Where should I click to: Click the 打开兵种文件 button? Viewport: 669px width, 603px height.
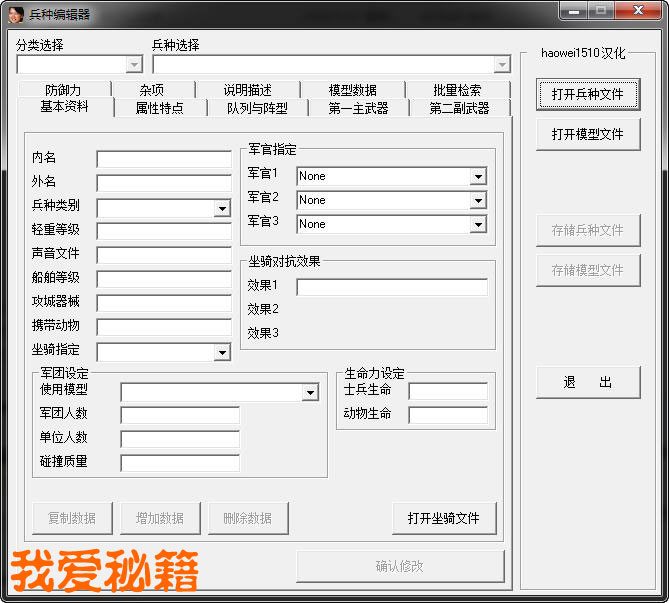click(588, 94)
